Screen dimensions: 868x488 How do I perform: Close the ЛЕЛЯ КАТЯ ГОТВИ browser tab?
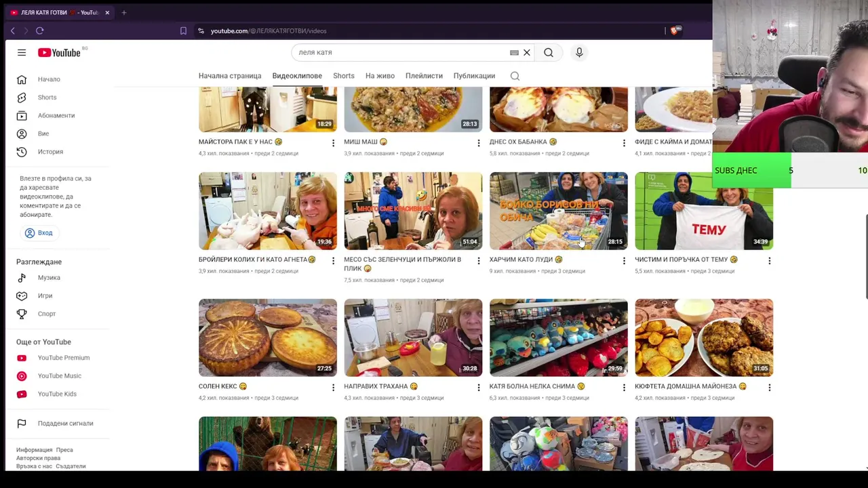point(107,12)
